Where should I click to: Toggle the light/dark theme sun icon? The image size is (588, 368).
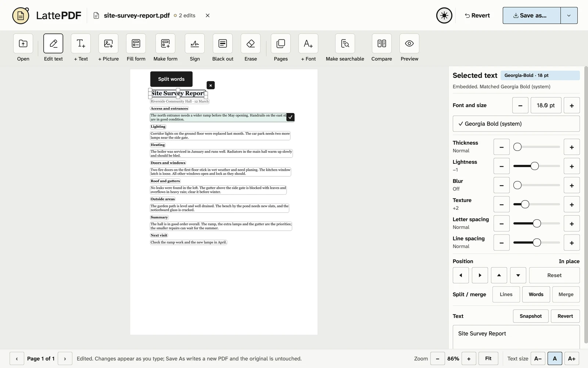[444, 15]
